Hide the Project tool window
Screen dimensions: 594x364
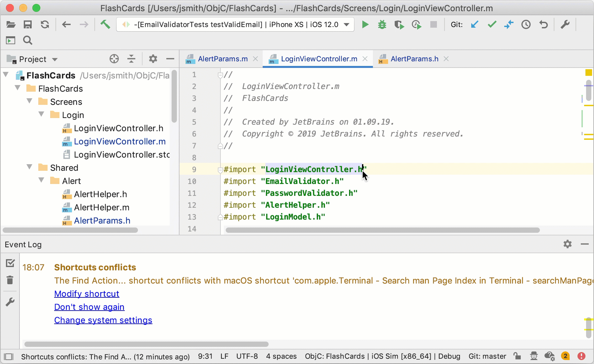[170, 59]
